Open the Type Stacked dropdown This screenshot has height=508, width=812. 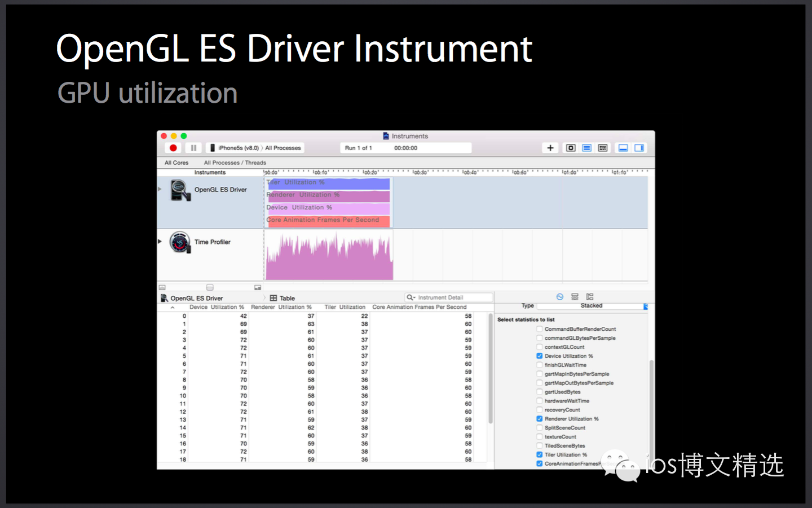coord(592,306)
